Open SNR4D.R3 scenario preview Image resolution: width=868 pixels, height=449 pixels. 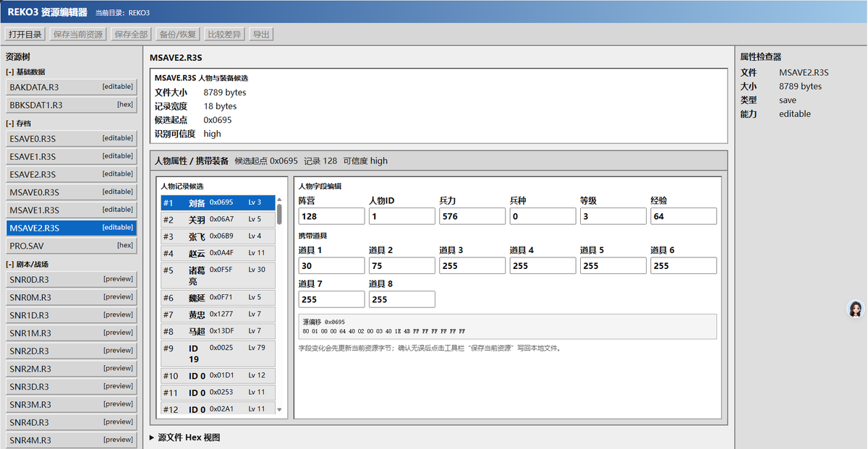click(x=71, y=422)
